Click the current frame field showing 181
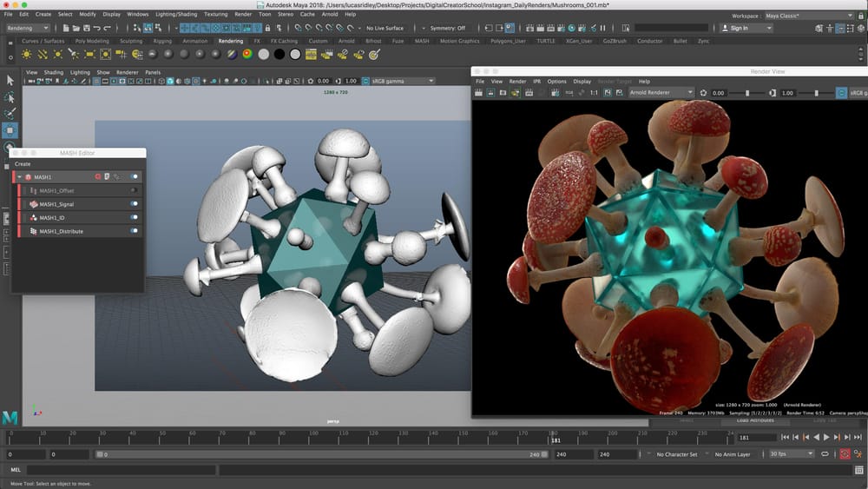Screen dimensions: 868x489 tap(755, 438)
